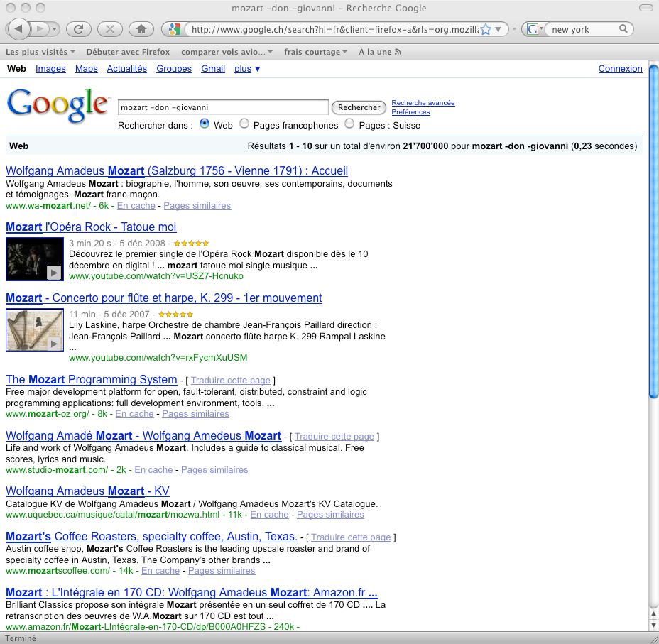Go to the Home page icon
The width and height of the screenshot is (659, 644).
point(141,29)
